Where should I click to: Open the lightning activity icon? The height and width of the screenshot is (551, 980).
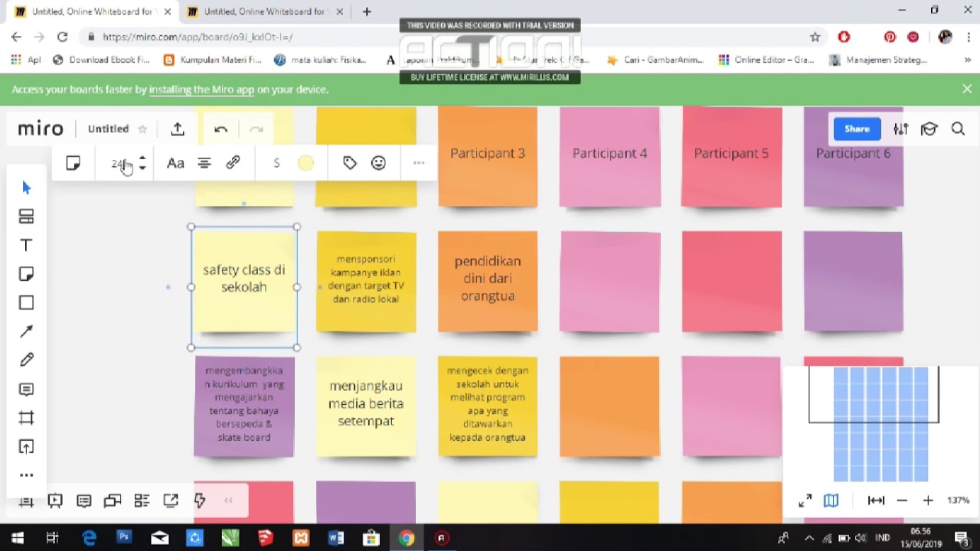pyautogui.click(x=200, y=500)
